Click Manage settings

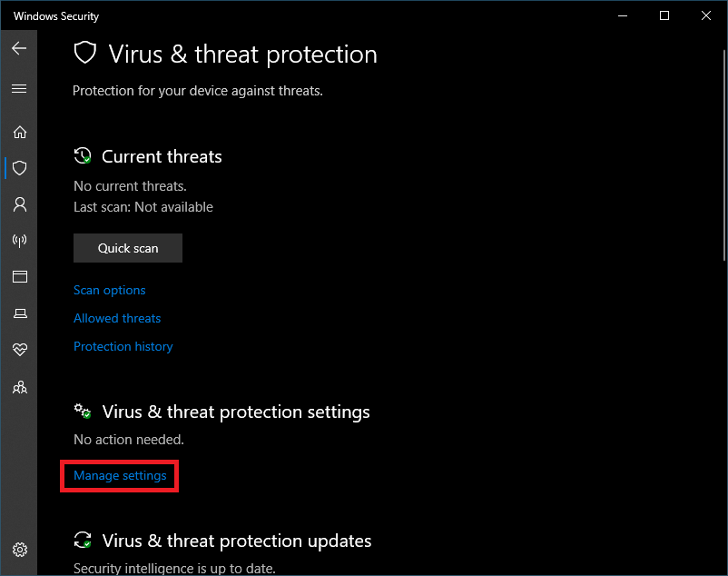pyautogui.click(x=119, y=475)
